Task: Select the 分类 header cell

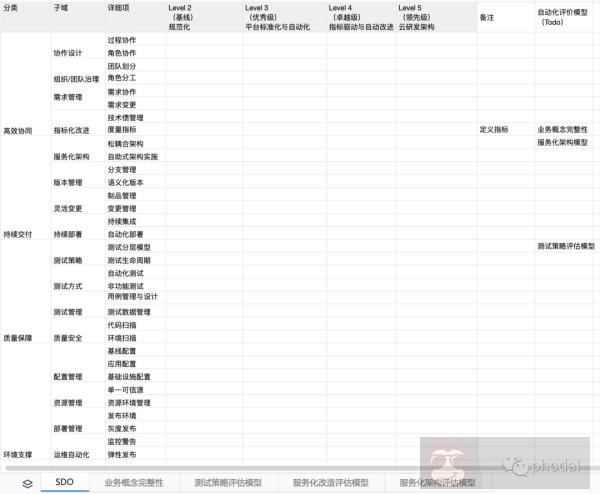Action: [25, 17]
